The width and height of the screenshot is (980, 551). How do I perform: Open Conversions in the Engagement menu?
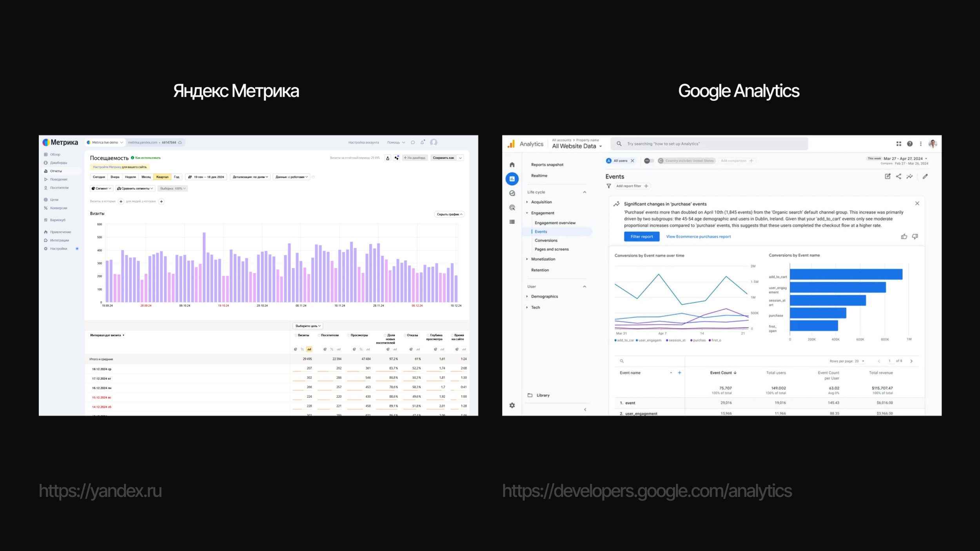click(546, 241)
